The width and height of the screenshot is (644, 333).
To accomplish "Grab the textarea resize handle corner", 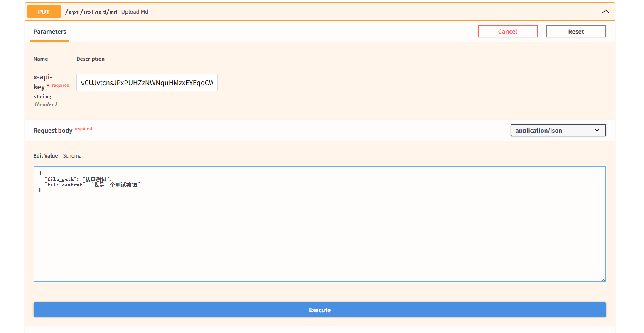I will [x=603, y=279].
